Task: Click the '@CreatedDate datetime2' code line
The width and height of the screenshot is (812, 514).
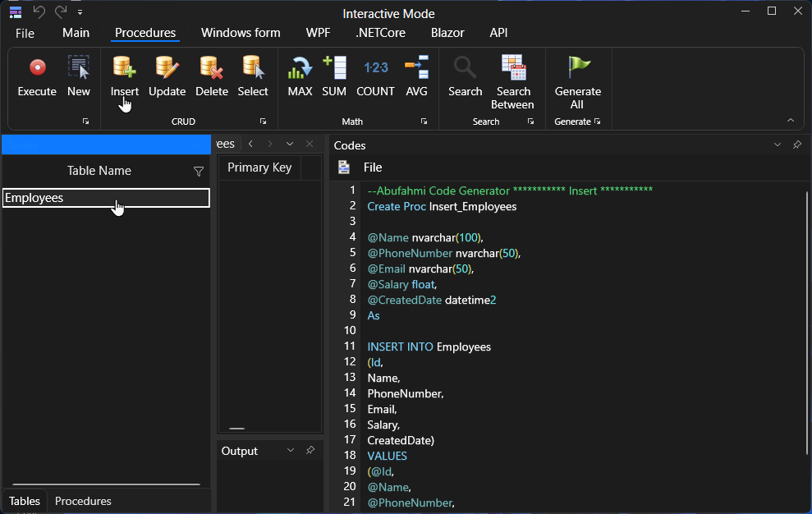Action: coord(431,300)
